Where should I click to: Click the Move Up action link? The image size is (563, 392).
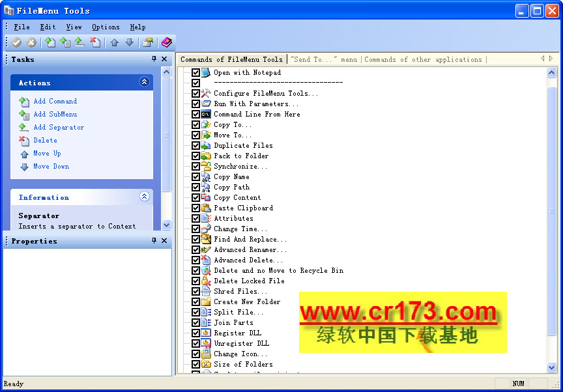[x=47, y=154]
